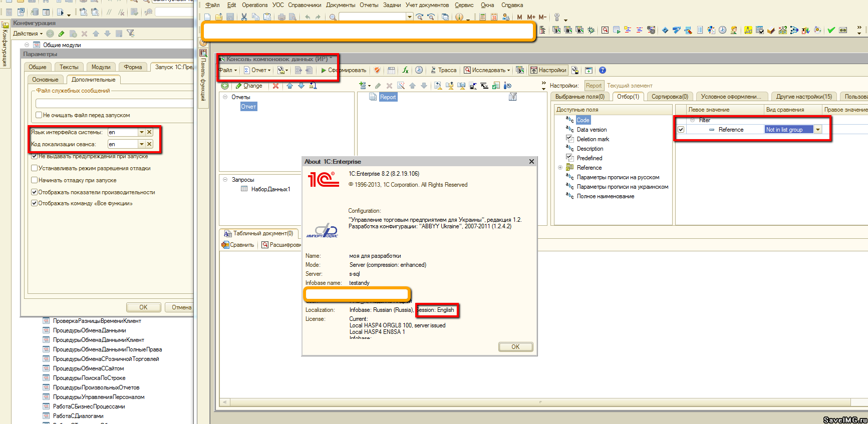Open the 'Not in list group' comparison dropdown
The image size is (868, 424).
tap(818, 130)
